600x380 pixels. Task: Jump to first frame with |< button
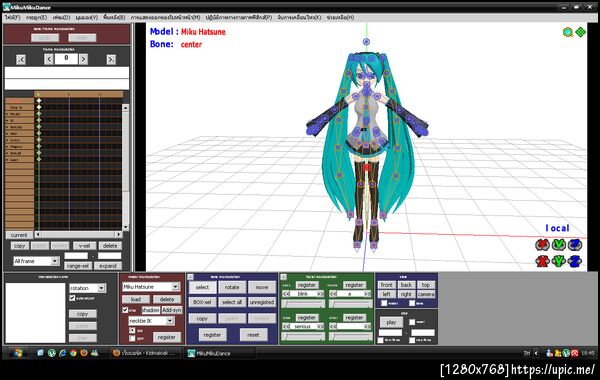click(21, 60)
